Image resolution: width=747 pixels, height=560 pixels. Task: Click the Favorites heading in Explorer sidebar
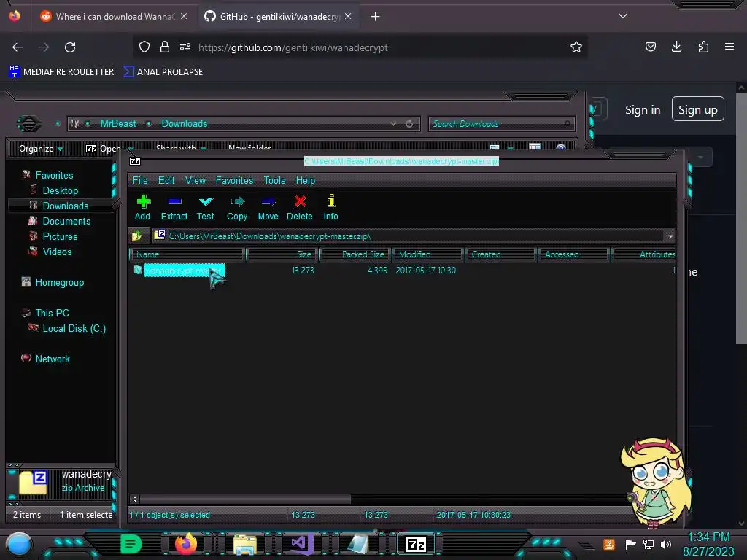[54, 175]
